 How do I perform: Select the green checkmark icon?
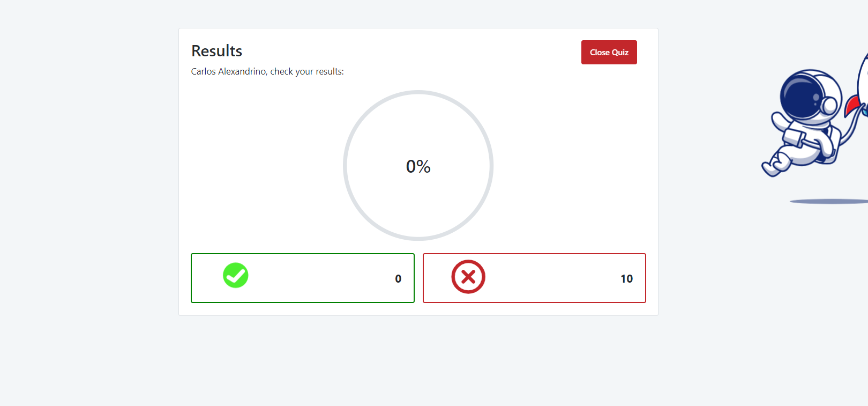click(x=236, y=276)
